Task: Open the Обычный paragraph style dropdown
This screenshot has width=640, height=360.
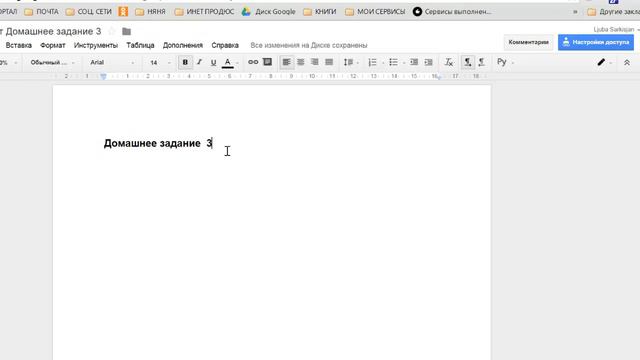Action: tap(52, 62)
